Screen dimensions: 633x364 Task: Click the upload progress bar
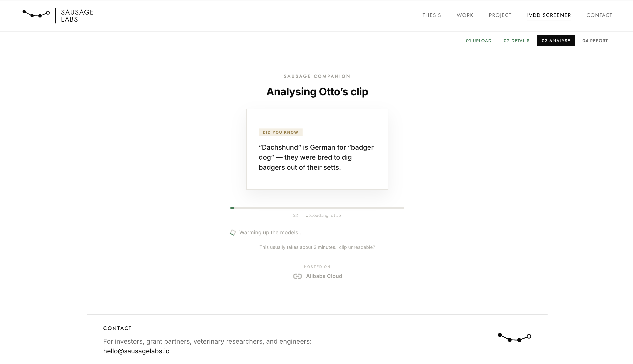click(x=317, y=208)
